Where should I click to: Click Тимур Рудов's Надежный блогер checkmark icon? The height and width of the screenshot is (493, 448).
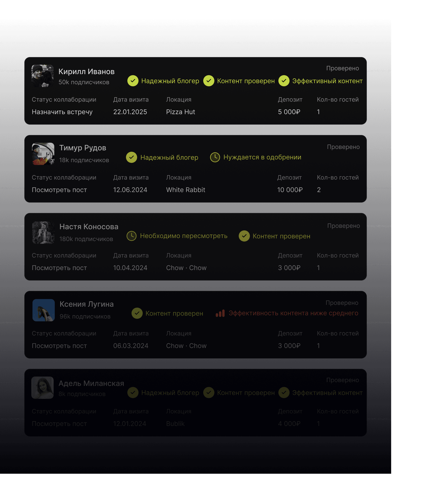point(132,157)
